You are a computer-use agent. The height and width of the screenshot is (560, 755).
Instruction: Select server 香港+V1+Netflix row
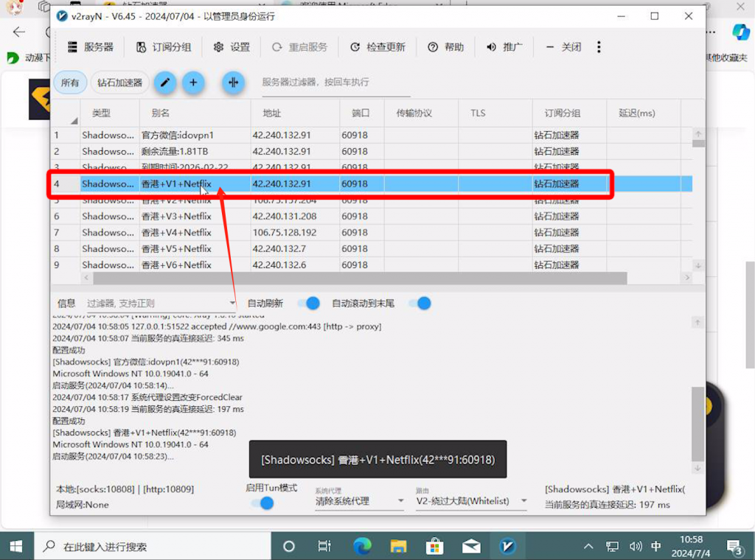(x=371, y=183)
